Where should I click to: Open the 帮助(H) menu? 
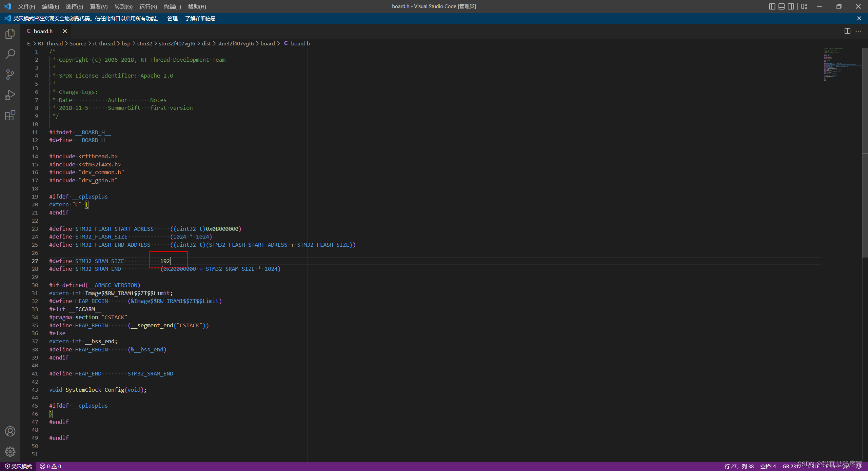(x=197, y=6)
